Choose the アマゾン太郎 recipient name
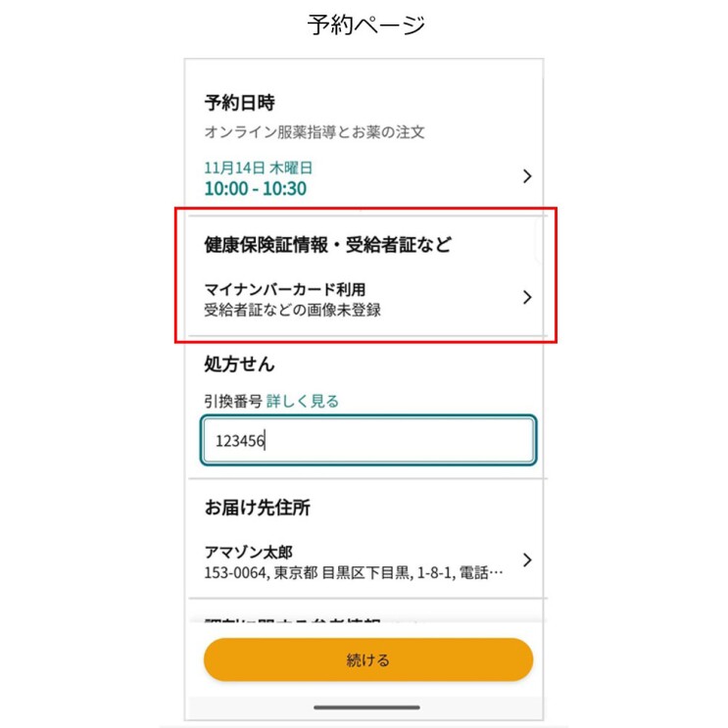 (249, 552)
